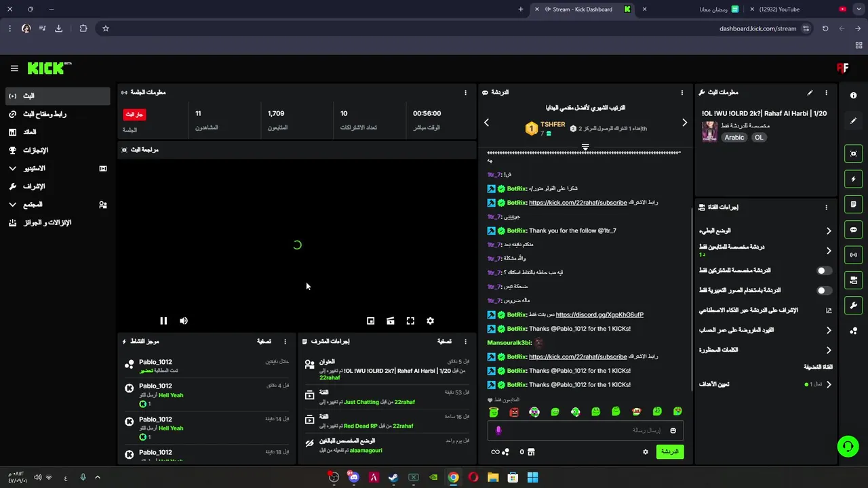Viewport: 868px width, 488px height.
Task: Open chat settings gear icon
Action: coord(646,452)
